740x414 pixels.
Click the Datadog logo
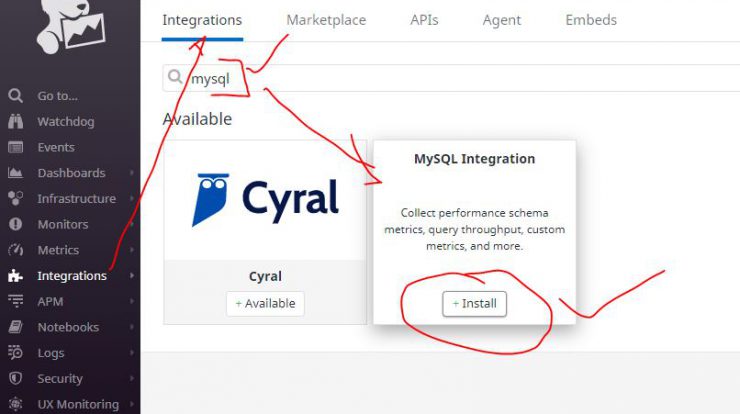coord(71,25)
